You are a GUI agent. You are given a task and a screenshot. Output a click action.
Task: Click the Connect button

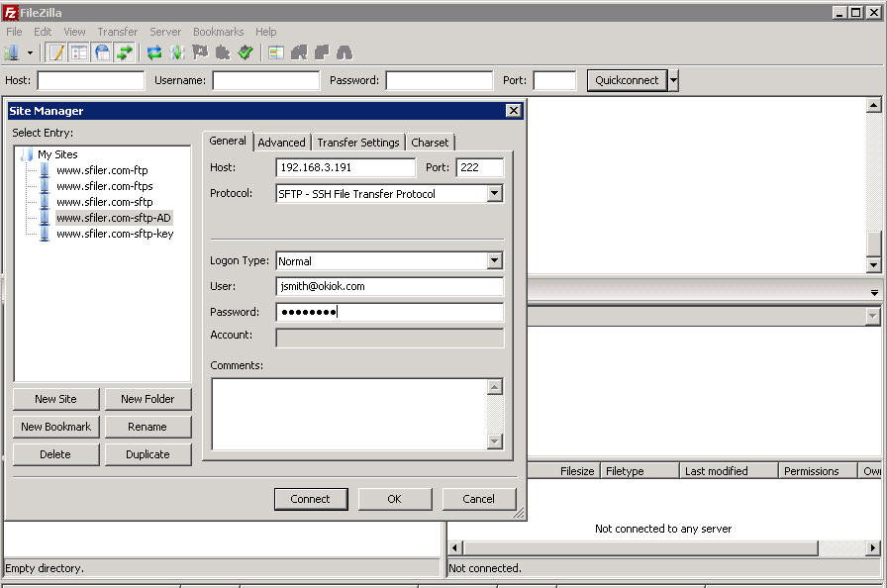[x=311, y=499]
